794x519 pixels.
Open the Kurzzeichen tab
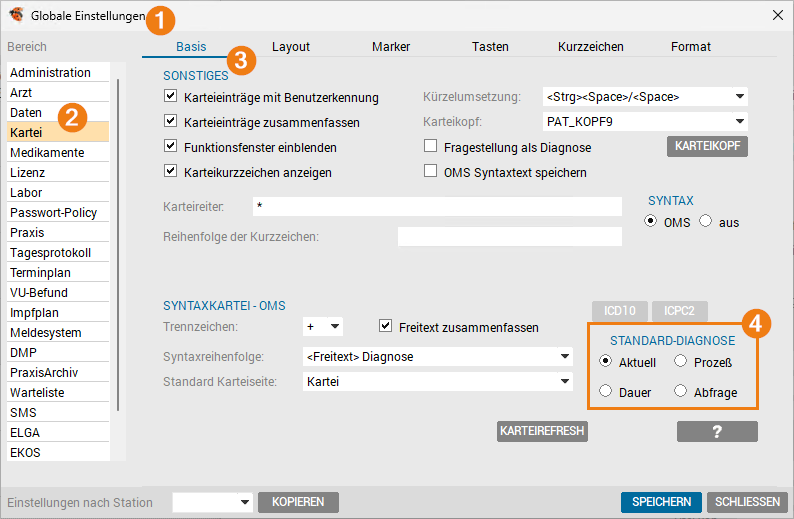point(590,47)
